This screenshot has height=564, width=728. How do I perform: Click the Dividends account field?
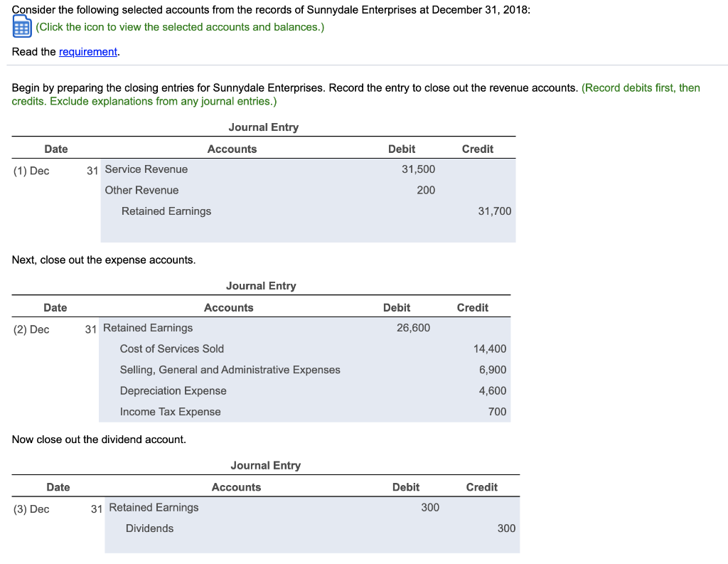149,528
